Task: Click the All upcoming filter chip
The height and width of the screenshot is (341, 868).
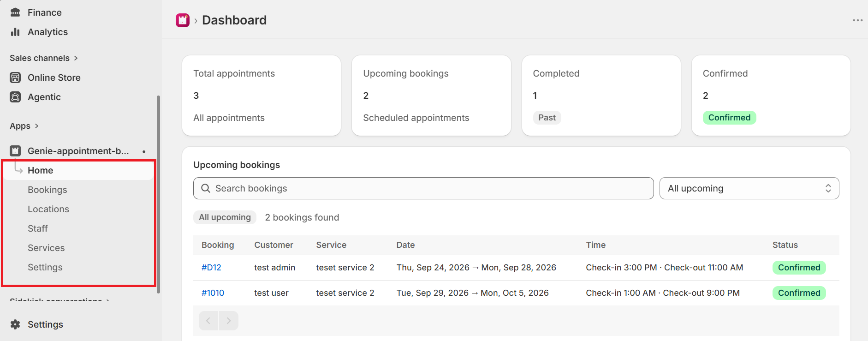Action: tap(225, 217)
